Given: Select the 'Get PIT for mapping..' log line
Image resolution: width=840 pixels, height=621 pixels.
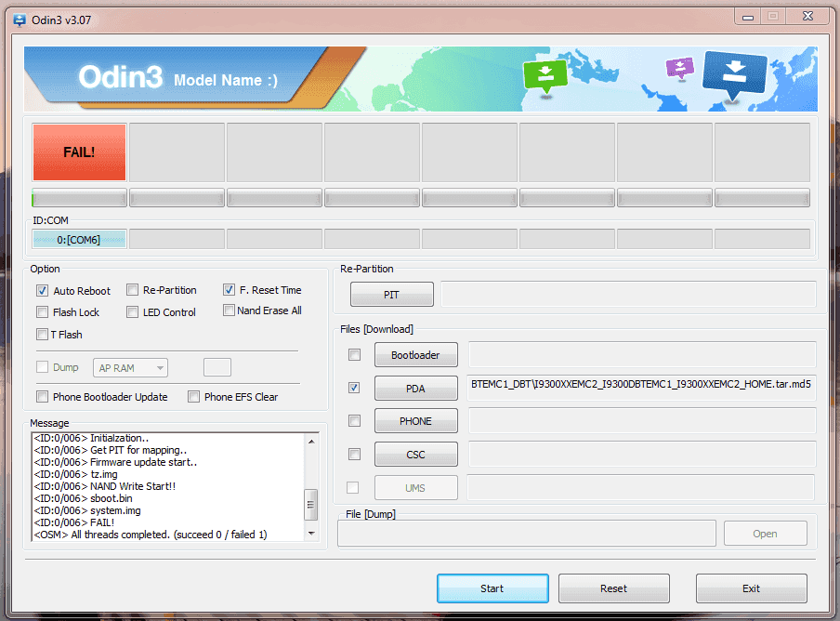Looking at the screenshot, I should point(111,450).
